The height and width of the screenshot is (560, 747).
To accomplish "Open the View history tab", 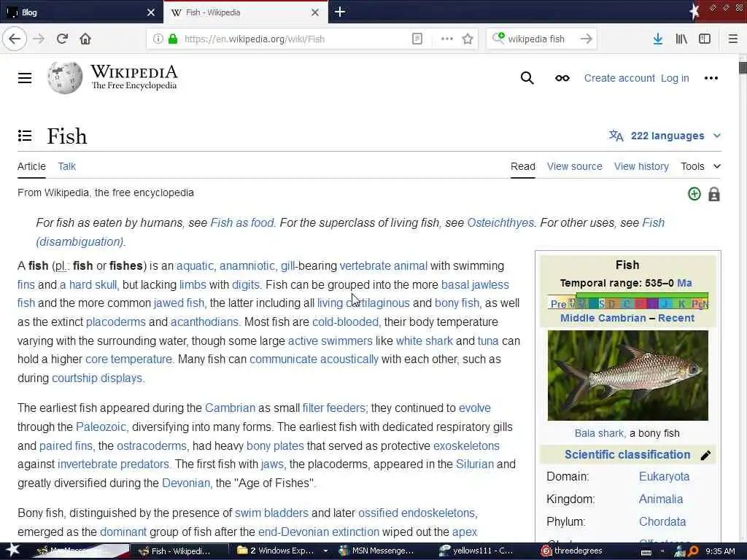I will (641, 166).
